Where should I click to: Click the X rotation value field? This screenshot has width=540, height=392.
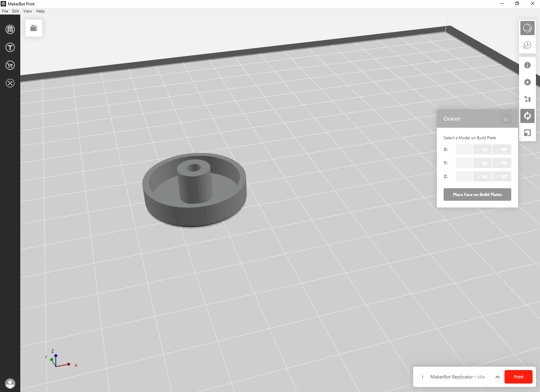[464, 150]
